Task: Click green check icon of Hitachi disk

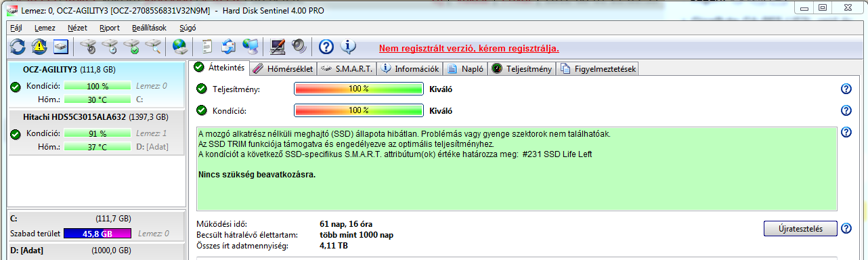Action: [x=16, y=134]
